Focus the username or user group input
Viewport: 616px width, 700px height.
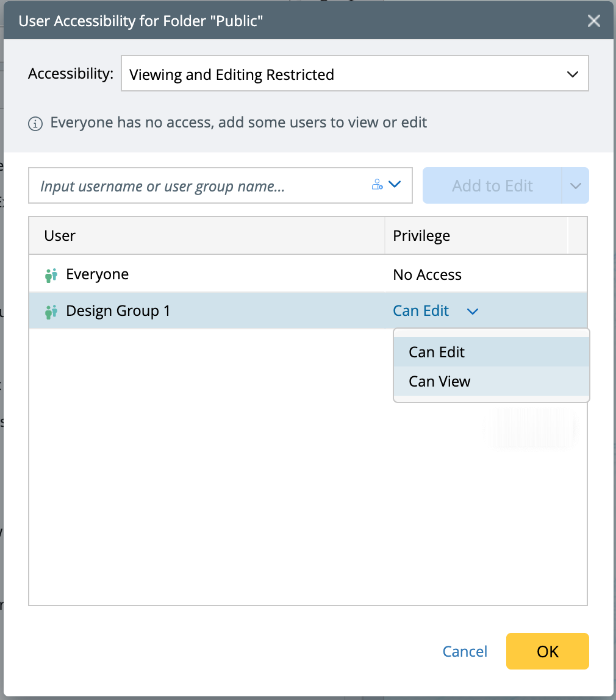201,185
